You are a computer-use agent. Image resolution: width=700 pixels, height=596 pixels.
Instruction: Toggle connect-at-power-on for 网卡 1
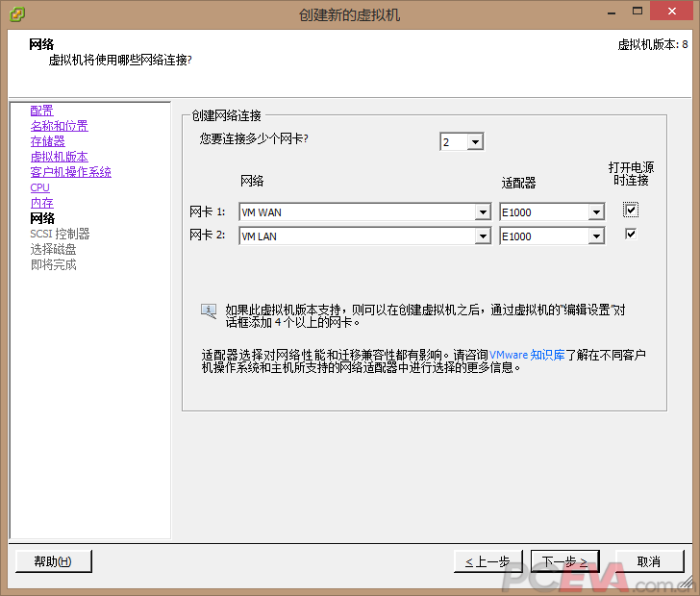click(x=631, y=210)
